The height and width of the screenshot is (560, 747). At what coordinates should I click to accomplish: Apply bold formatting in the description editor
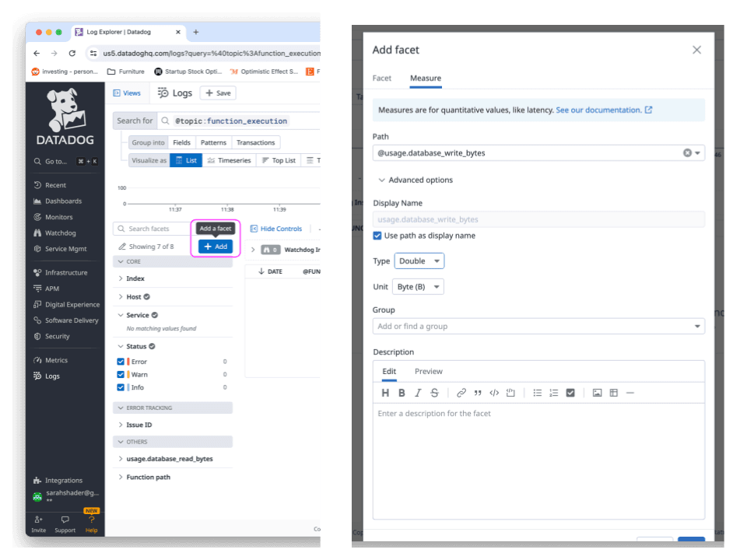402,393
